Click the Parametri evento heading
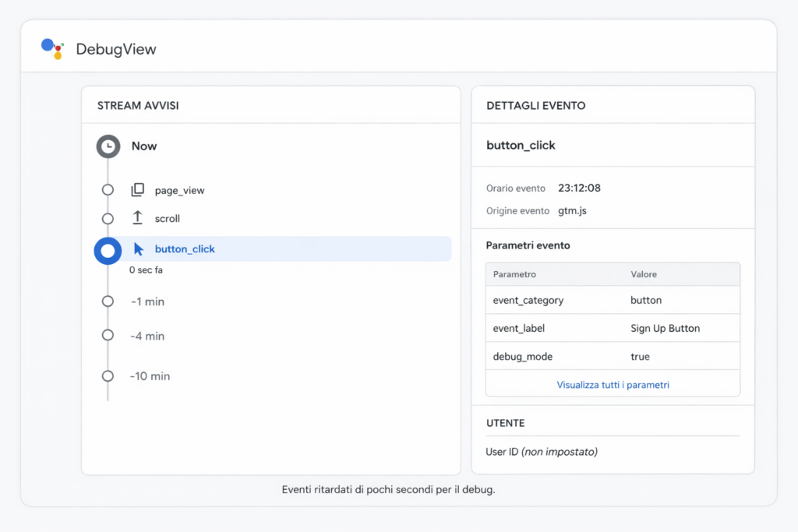Screen dimensions: 798x532 [x=528, y=245]
